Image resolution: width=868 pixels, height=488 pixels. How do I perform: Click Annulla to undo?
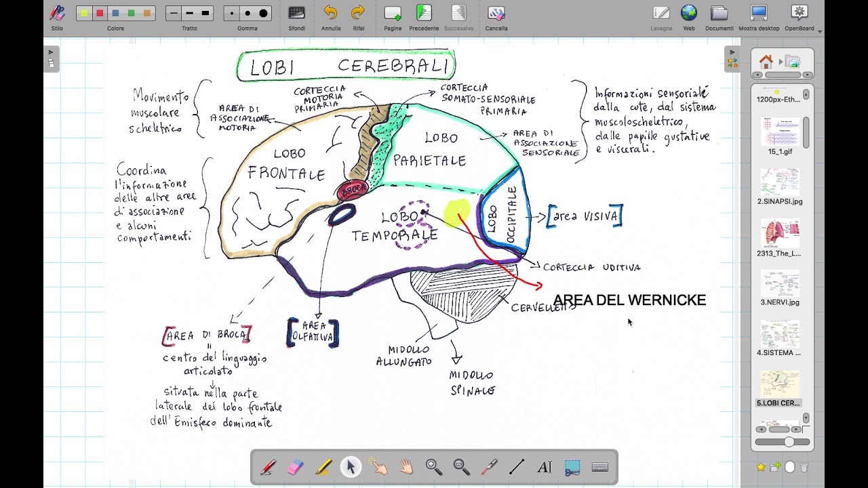pyautogui.click(x=331, y=18)
